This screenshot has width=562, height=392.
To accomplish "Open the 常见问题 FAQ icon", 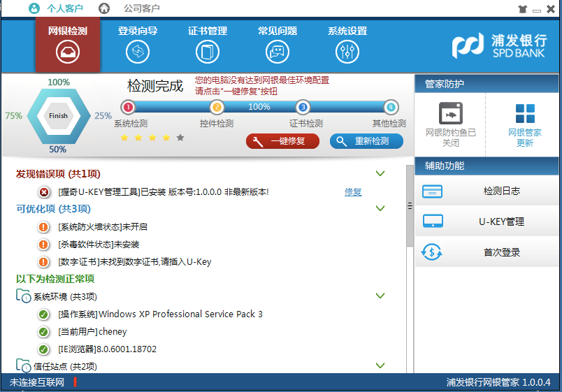I will 278,51.
